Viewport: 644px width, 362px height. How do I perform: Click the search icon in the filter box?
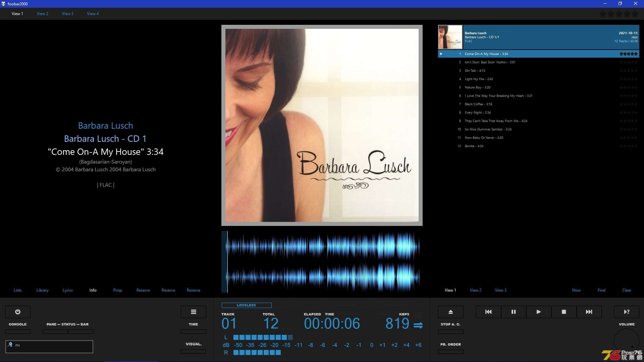[10, 345]
